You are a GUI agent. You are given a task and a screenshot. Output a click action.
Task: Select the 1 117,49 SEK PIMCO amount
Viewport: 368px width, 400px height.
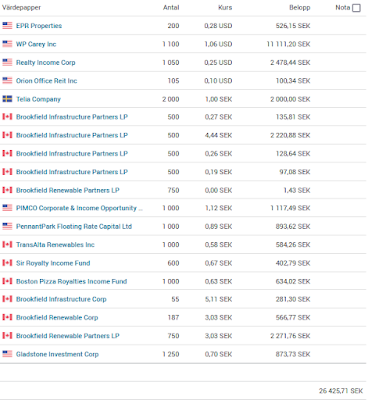(290, 208)
